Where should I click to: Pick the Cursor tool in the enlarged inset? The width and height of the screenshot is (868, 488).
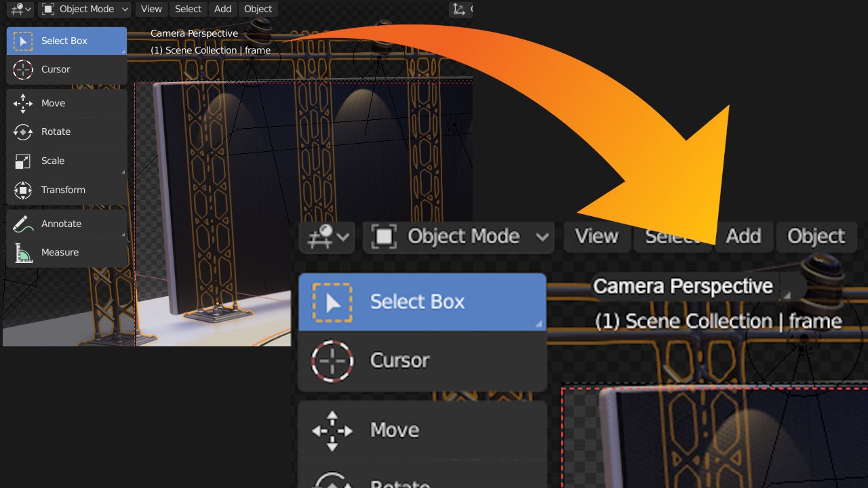[x=422, y=361]
